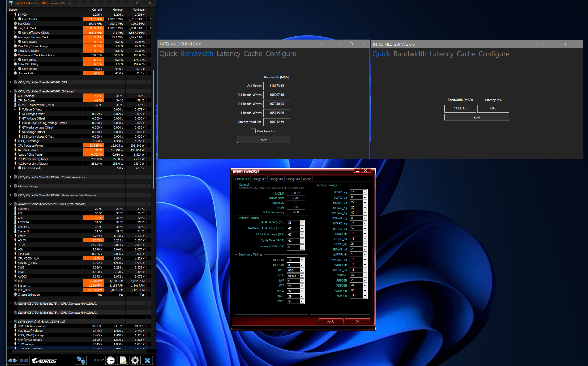This screenshot has height=366, width=588.
Task: Open the network remote monitoring icon in HWiNFO
Action: coord(81,360)
